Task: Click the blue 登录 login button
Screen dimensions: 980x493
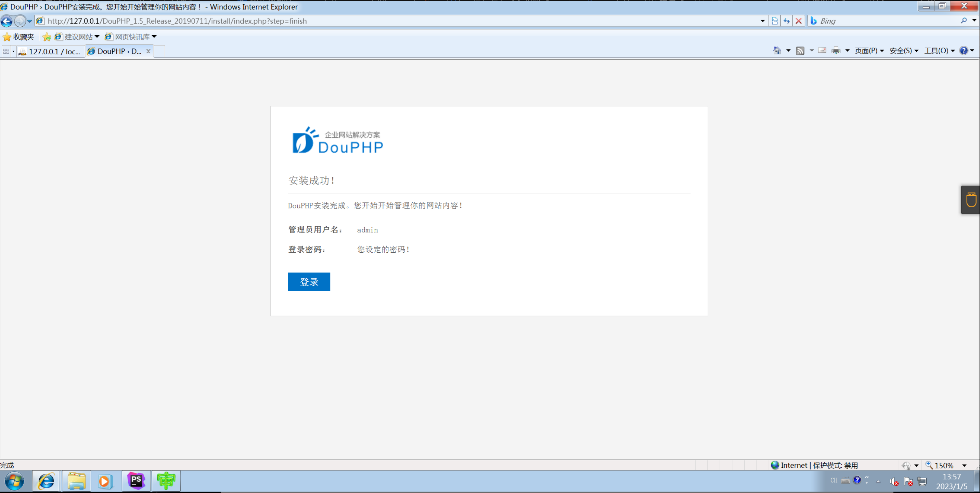Action: pyautogui.click(x=309, y=282)
